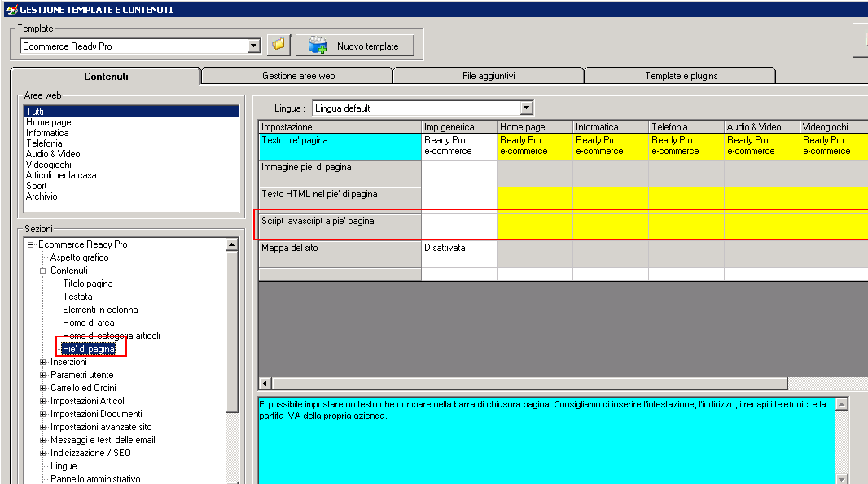Click Imp.generica cell of Testo pie' pagina
The height and width of the screenshot is (484, 868).
pyautogui.click(x=459, y=147)
